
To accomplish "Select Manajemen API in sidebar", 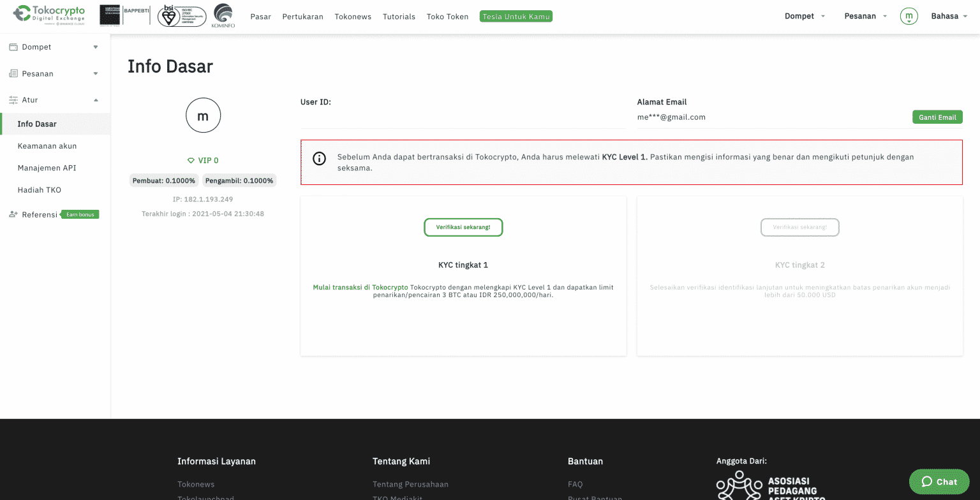I will [x=47, y=168].
